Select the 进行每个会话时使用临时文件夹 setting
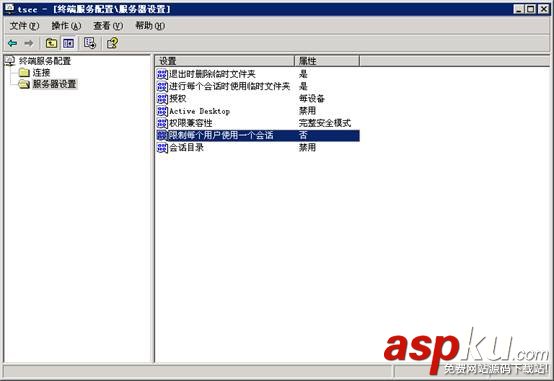 (x=230, y=86)
